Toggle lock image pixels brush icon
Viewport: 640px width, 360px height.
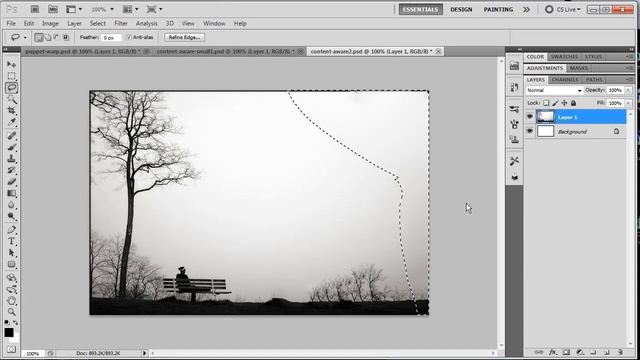(x=555, y=103)
